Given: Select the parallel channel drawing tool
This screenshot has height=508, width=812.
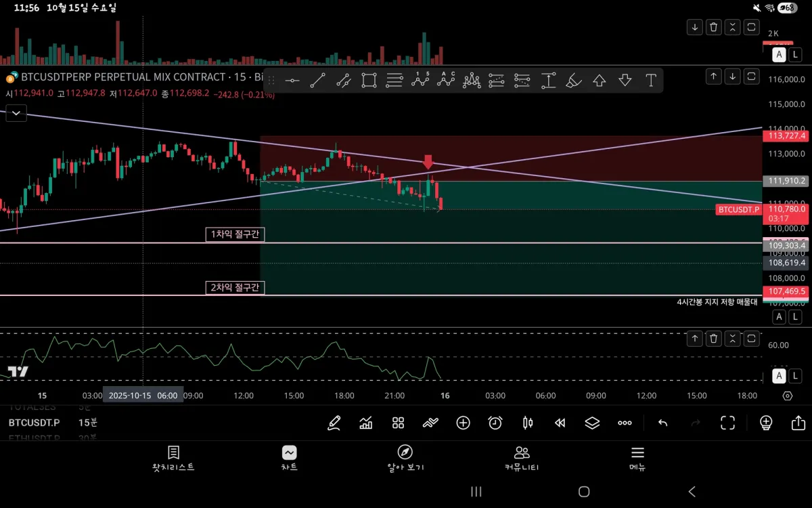Looking at the screenshot, I should tap(343, 81).
